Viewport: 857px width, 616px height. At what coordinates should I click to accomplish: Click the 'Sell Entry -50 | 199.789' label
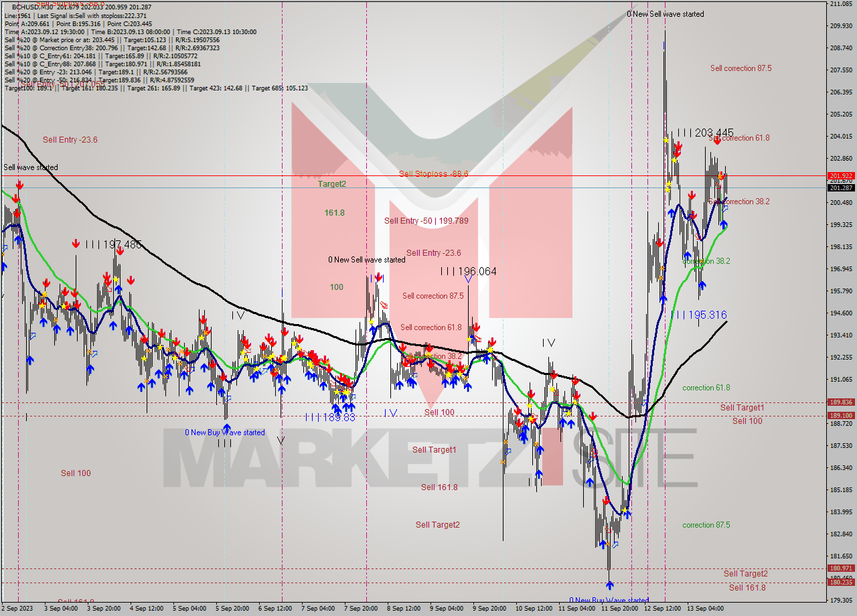[426, 221]
